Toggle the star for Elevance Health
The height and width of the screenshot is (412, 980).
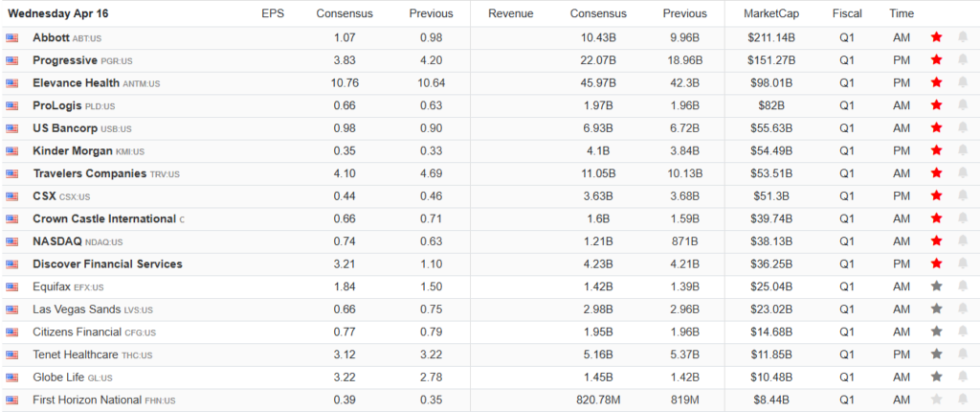click(x=936, y=82)
